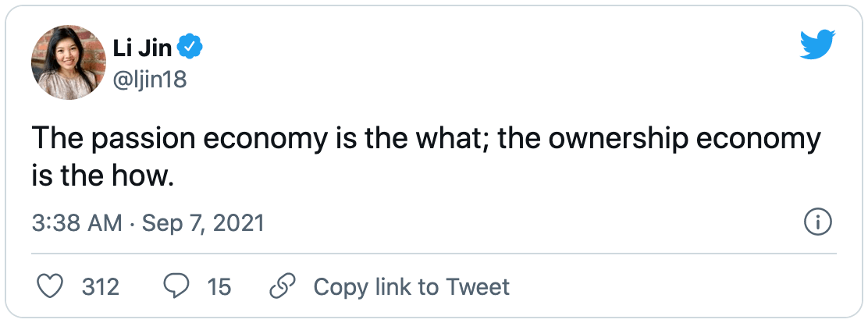The image size is (868, 323).
Task: Click the 'Sep 7, 2021' date portion
Action: pos(204,224)
